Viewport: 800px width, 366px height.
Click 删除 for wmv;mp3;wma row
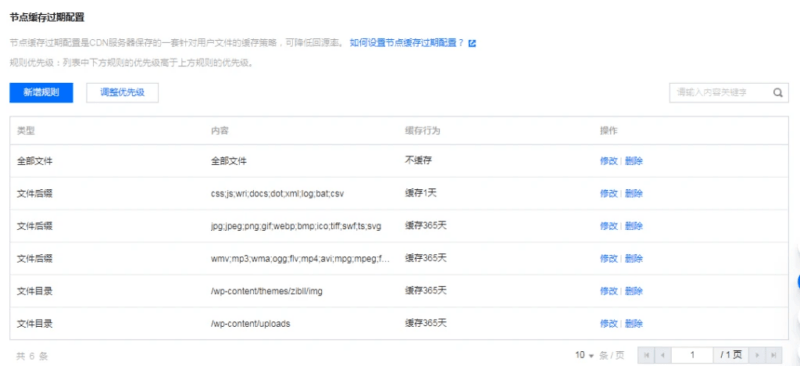[634, 259]
